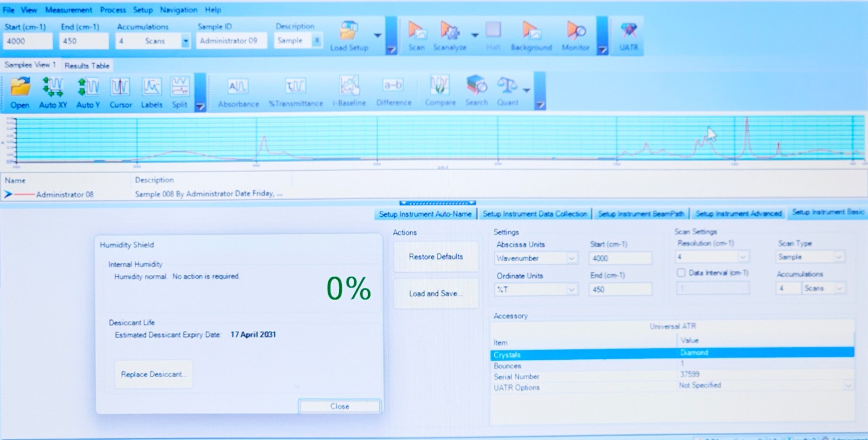
Task: Click the top Start (cm-1) field
Action: coord(28,41)
